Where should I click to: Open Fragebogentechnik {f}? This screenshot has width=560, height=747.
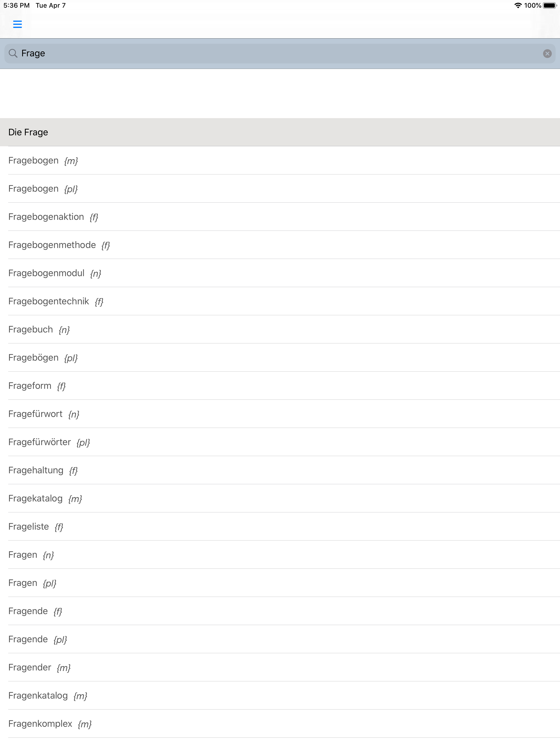tap(56, 301)
